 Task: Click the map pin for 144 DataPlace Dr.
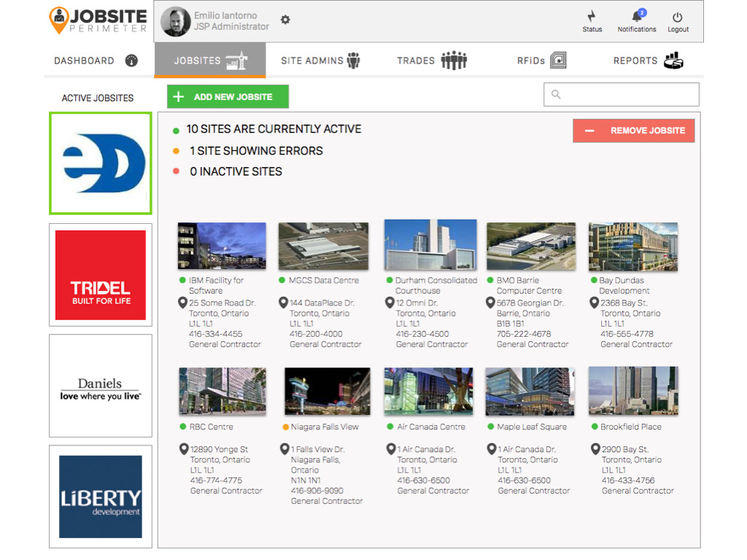284,303
